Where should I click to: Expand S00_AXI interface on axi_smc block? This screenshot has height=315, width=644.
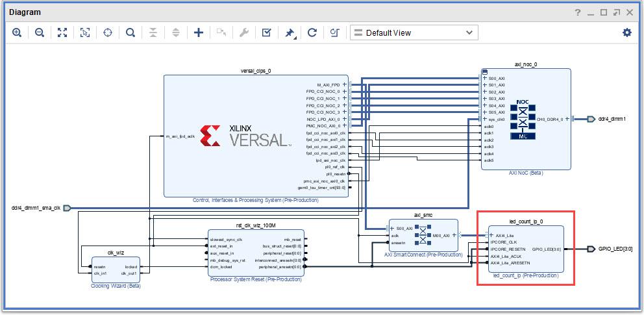393,229
